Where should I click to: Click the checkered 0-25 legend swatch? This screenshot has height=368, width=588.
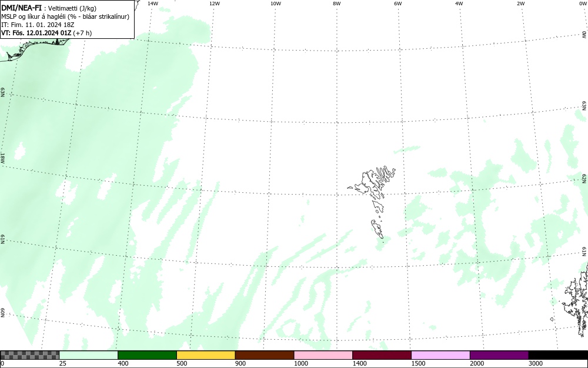tap(29, 355)
